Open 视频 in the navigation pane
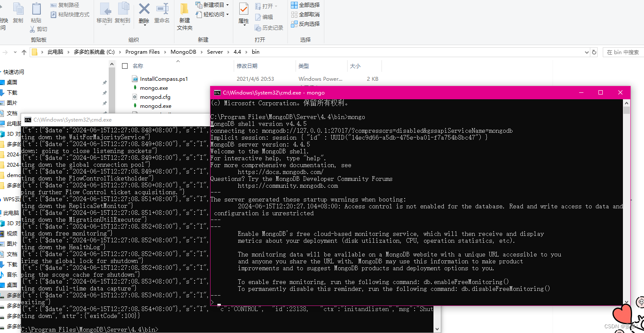Screen dimensions: 644x333 [12, 233]
